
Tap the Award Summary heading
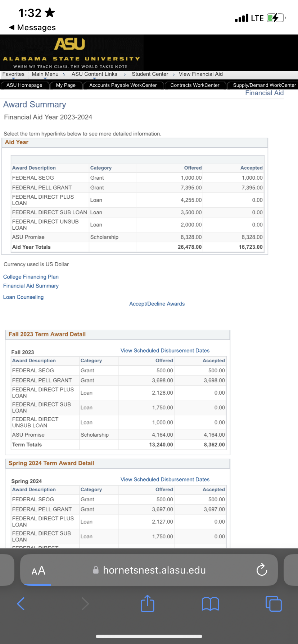click(35, 105)
